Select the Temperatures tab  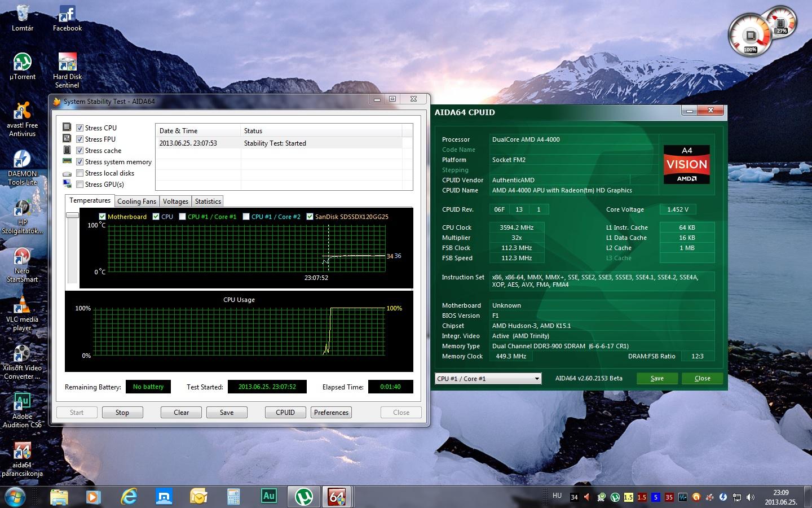[x=90, y=200]
